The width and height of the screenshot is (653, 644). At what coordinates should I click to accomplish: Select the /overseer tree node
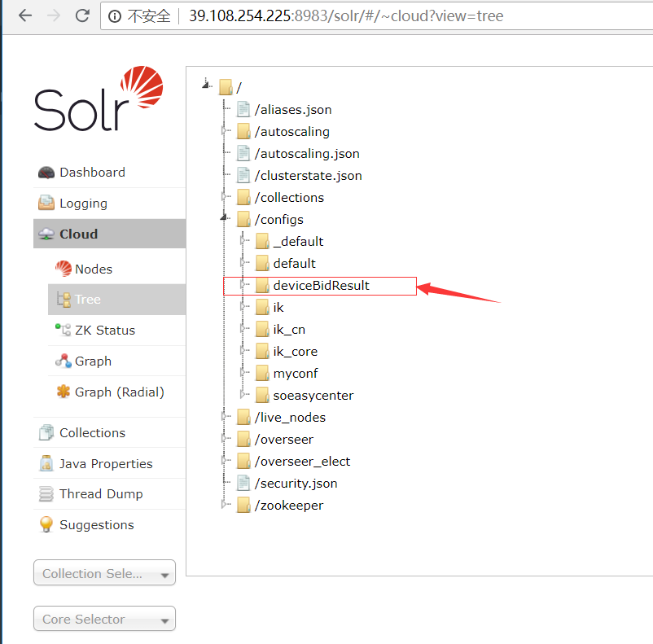(x=284, y=440)
